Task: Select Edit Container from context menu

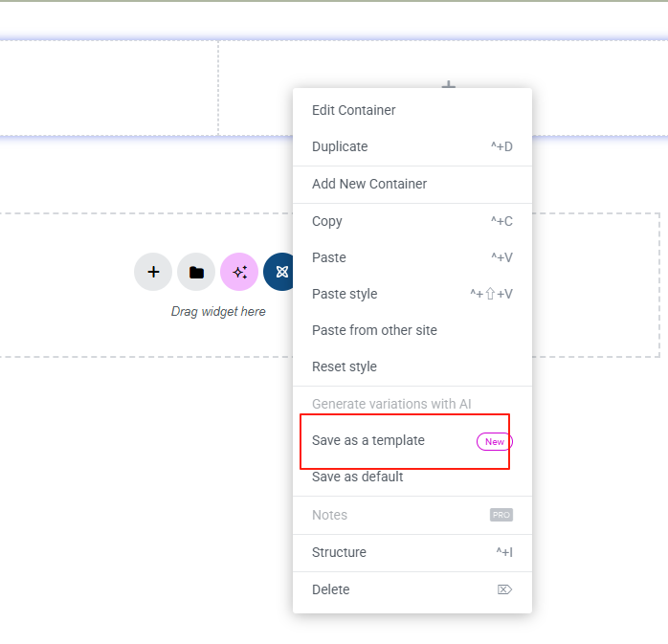Action: (x=354, y=110)
